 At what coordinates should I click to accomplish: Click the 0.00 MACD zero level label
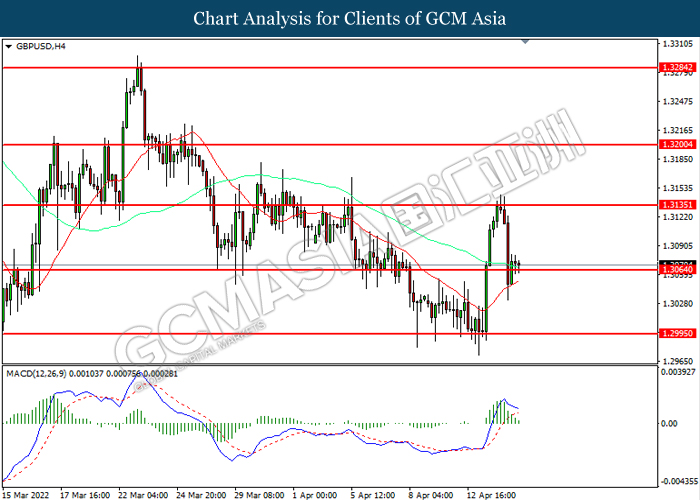pyautogui.click(x=669, y=423)
